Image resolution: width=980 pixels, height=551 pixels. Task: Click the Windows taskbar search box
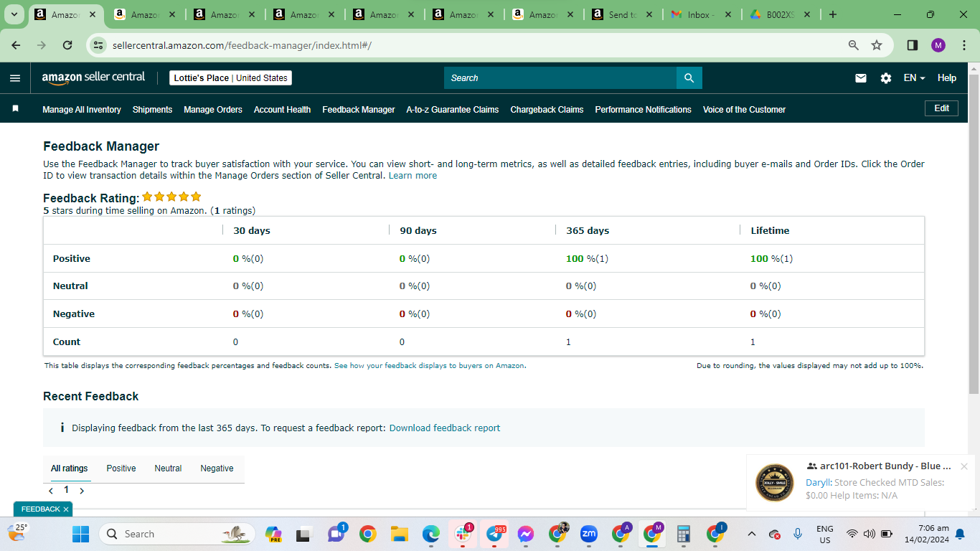coord(178,534)
